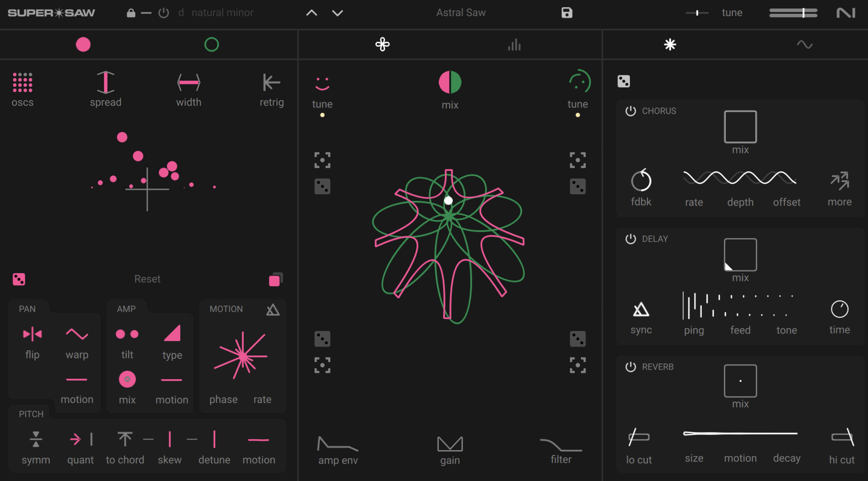This screenshot has width=868, height=481.
Task: Open the natural minor scale dropdown
Action: pyautogui.click(x=223, y=13)
